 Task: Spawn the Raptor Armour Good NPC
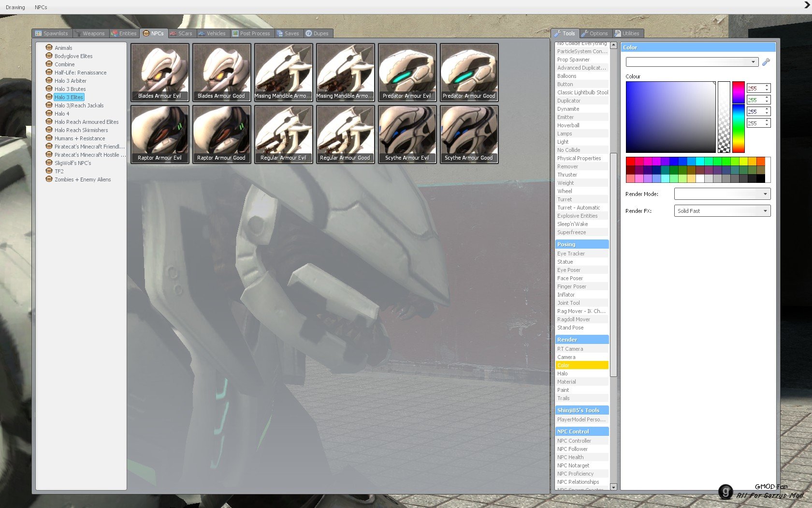click(221, 134)
